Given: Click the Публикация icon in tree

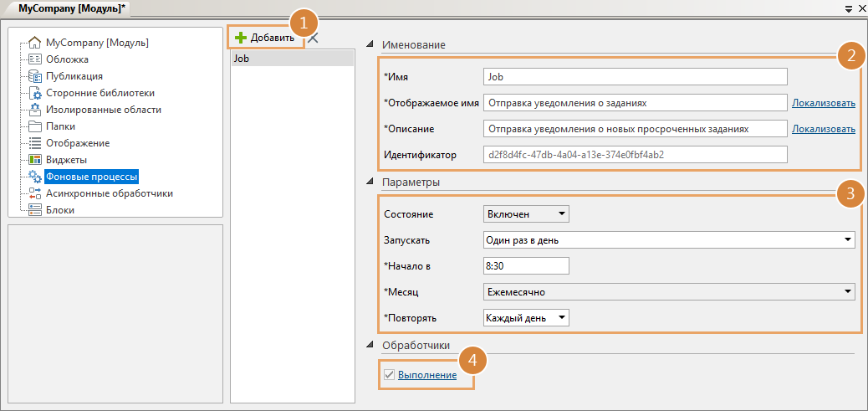Looking at the screenshot, I should (x=35, y=76).
